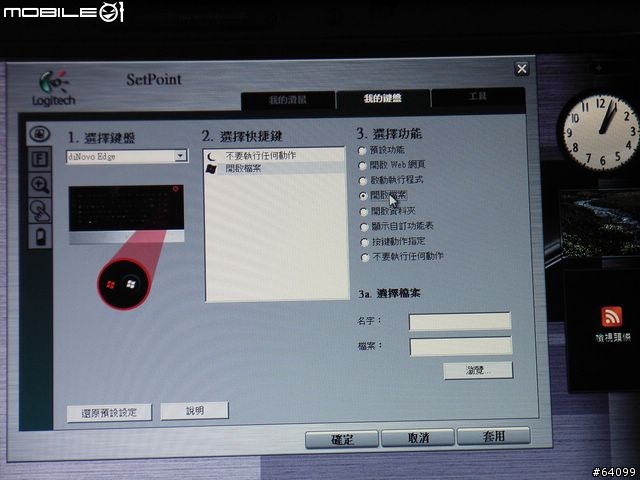Screen dimensions: 640x480
Task: Click the diNovo Edge keyboard preview image
Action: coord(126,215)
